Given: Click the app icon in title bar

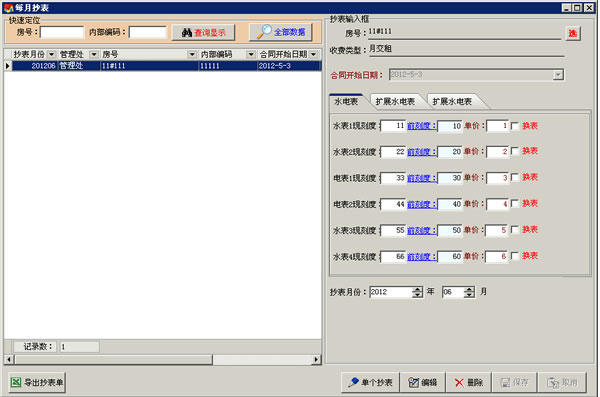Looking at the screenshot, I should click(8, 8).
